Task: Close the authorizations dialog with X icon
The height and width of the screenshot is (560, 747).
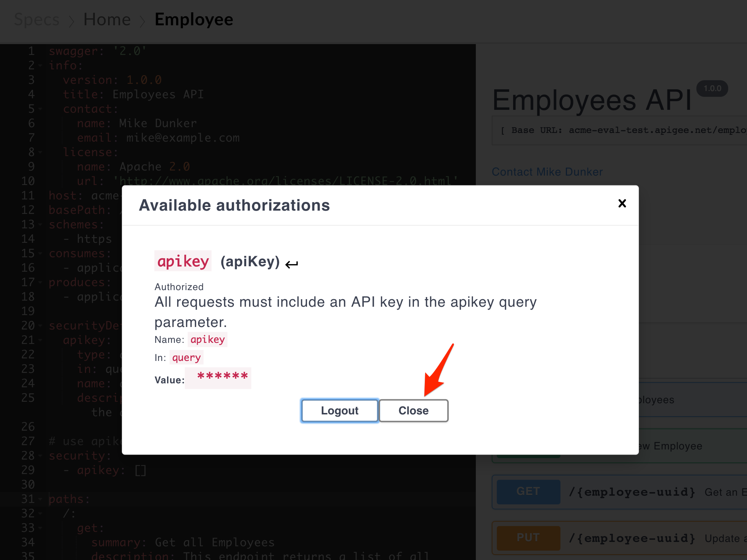Action: point(622,203)
